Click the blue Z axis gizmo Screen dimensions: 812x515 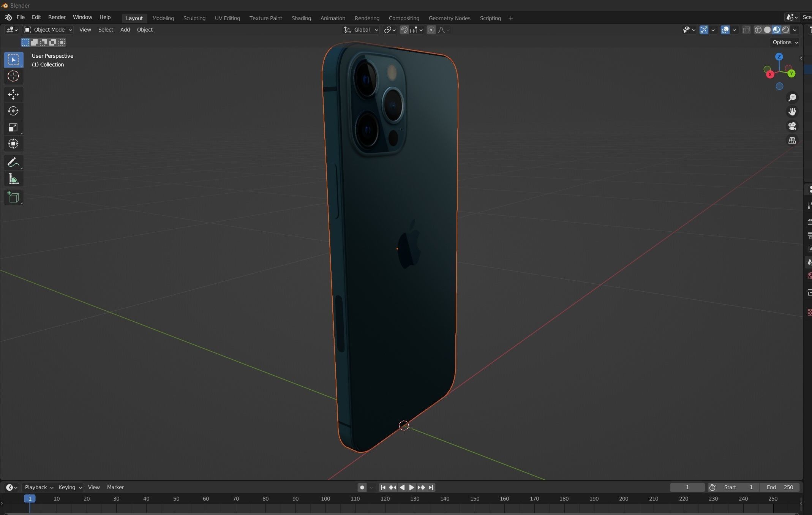[x=779, y=57]
